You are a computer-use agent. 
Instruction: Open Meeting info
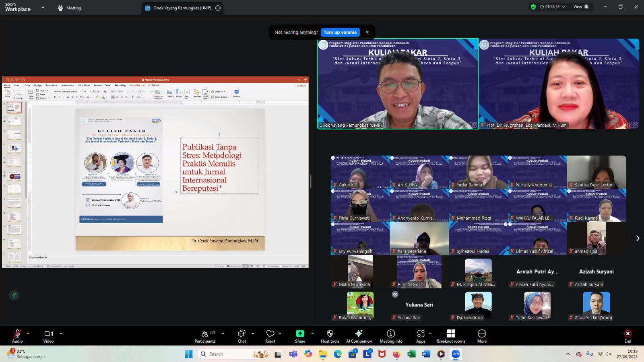391,336
